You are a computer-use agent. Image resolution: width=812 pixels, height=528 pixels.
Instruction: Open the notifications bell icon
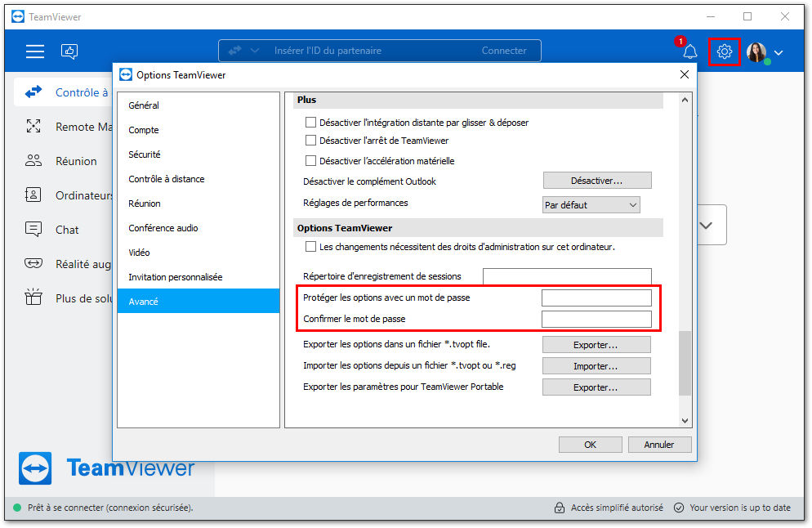pos(689,51)
